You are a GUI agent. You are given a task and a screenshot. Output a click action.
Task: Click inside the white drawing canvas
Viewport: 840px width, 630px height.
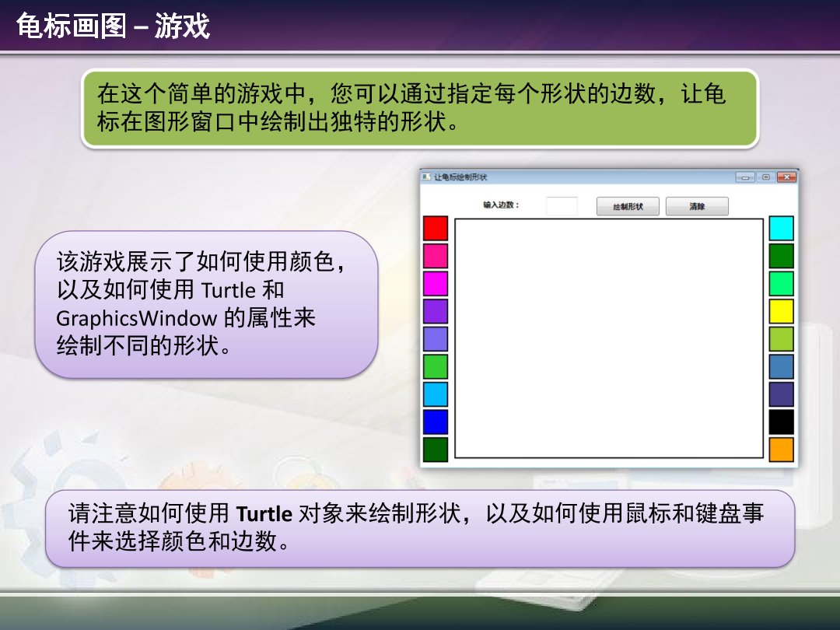click(x=609, y=338)
